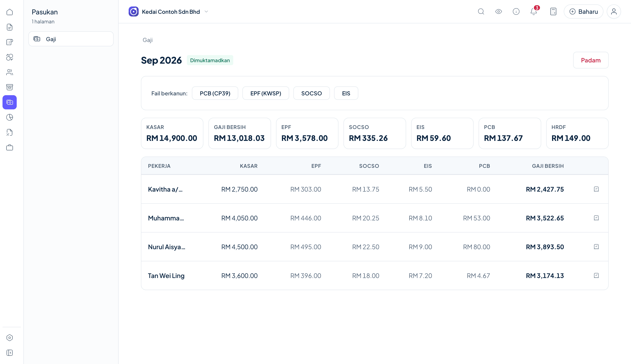Click the RM 446.00 EPF cell

tap(306, 218)
